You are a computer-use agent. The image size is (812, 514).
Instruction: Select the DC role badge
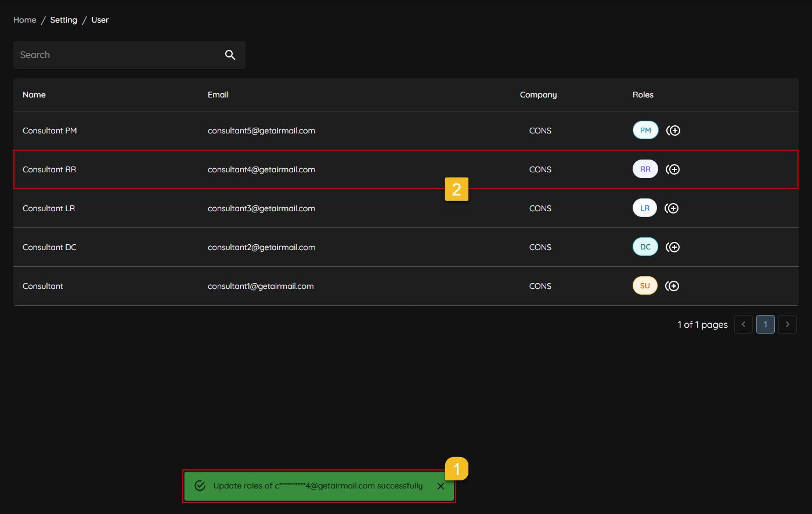[645, 247]
